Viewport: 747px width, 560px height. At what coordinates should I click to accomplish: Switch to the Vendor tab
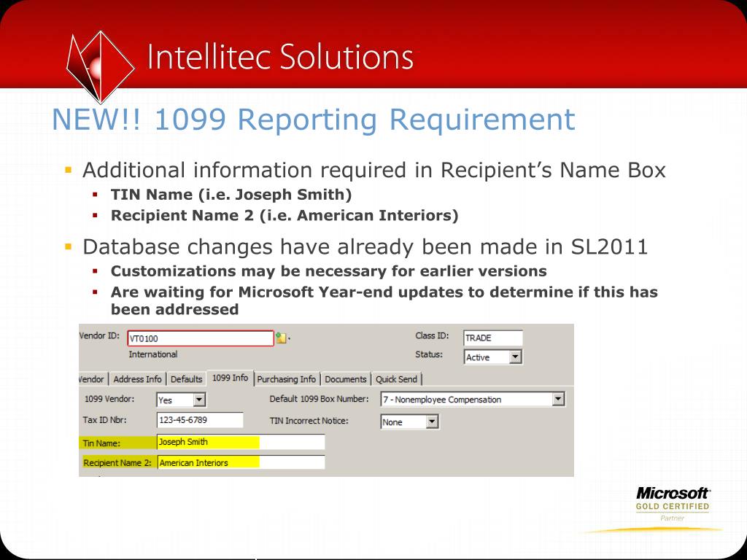(x=91, y=379)
